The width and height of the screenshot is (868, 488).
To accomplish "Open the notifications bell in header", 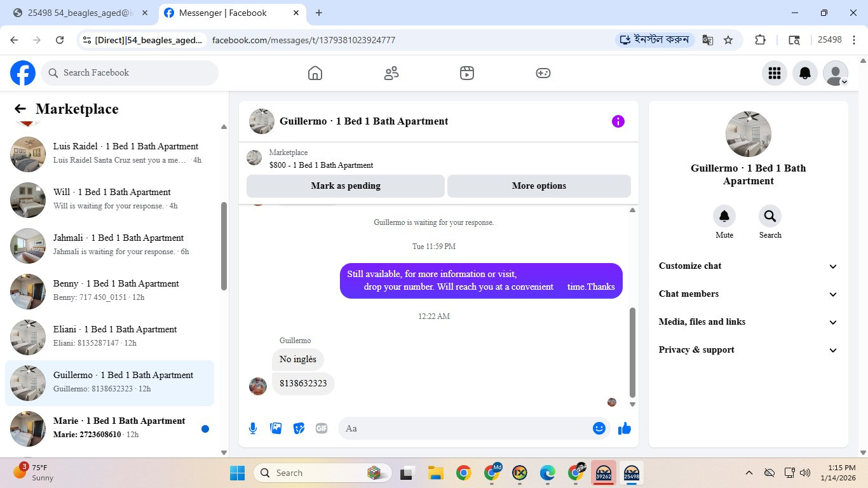I will coord(805,73).
